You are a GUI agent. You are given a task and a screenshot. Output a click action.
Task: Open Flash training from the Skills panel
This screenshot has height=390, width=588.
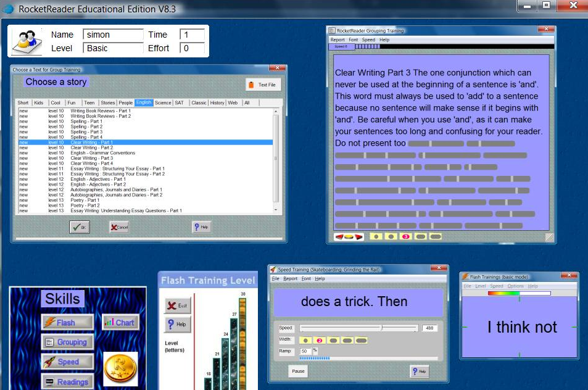coord(67,323)
